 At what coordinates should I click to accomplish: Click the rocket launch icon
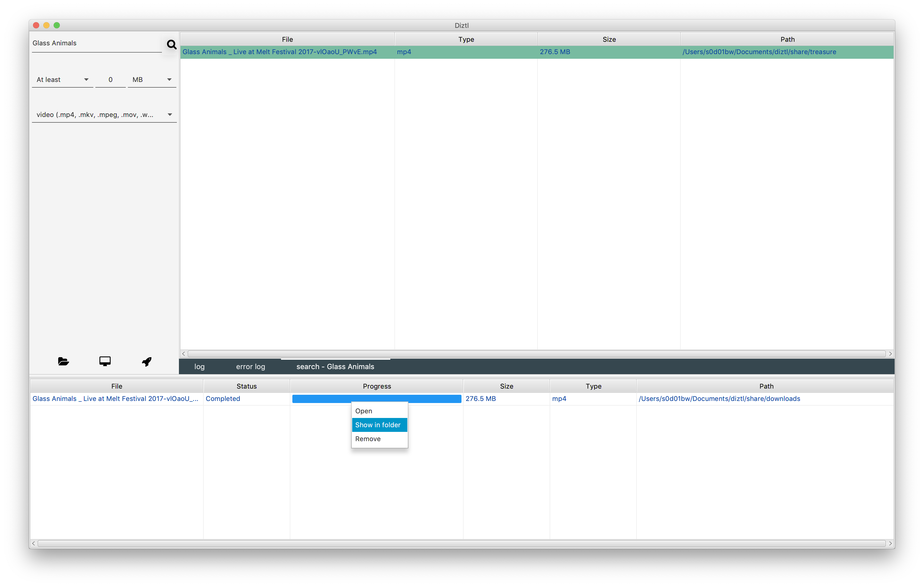pyautogui.click(x=147, y=361)
